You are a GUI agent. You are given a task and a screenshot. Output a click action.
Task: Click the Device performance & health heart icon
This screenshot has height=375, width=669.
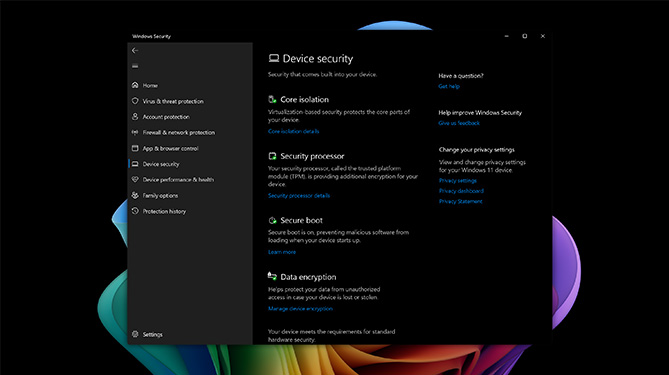[x=135, y=180]
